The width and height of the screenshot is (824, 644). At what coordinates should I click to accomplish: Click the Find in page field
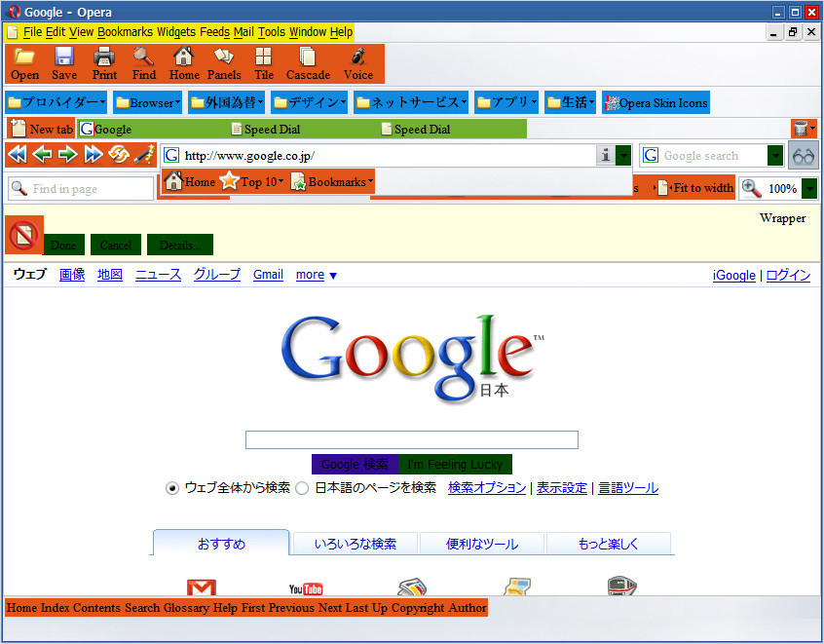(x=81, y=189)
